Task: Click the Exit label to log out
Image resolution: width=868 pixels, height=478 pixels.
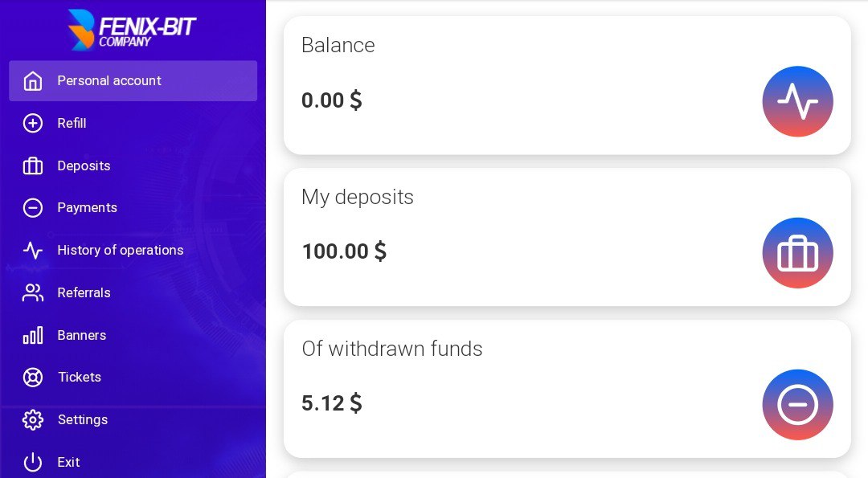Action: 68,462
